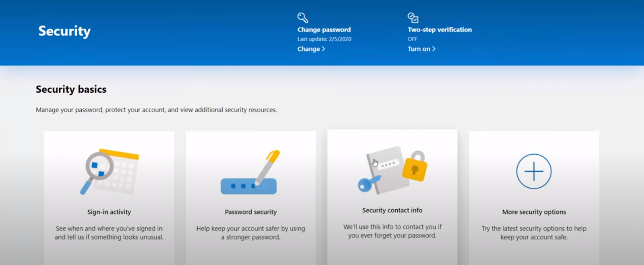Click the latest security options description
644x265 pixels.
pos(534,233)
